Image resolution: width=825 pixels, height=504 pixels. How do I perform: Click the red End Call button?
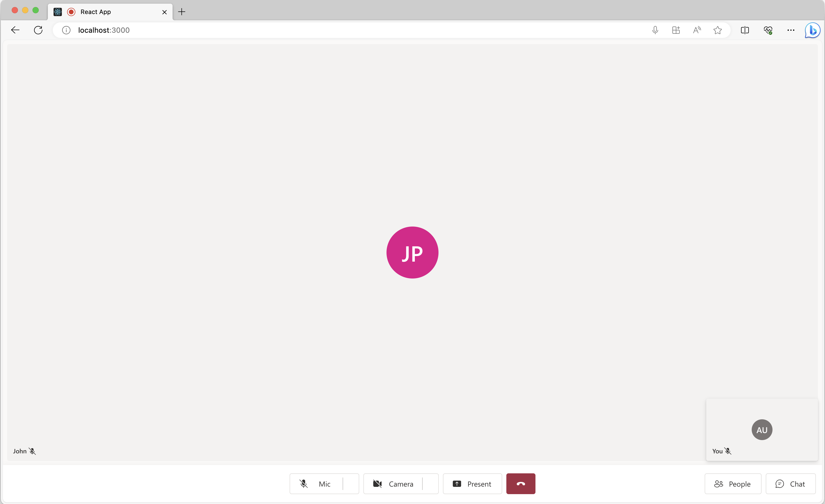tap(520, 483)
